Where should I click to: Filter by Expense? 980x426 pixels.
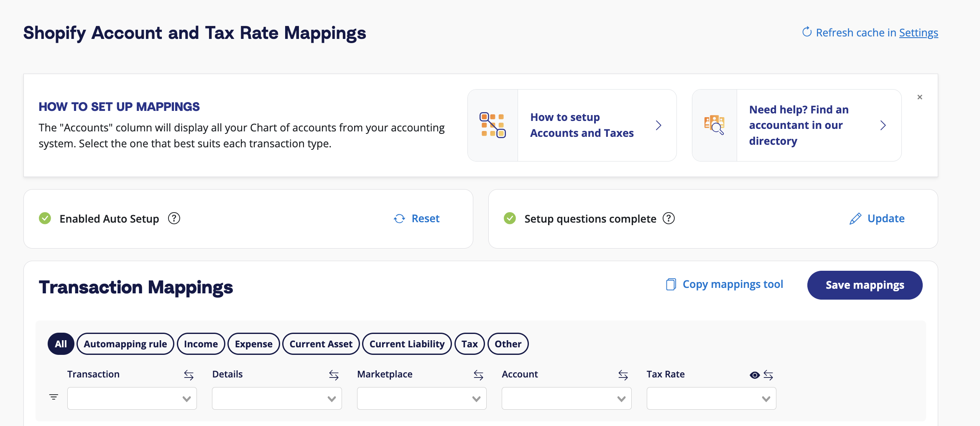254,344
